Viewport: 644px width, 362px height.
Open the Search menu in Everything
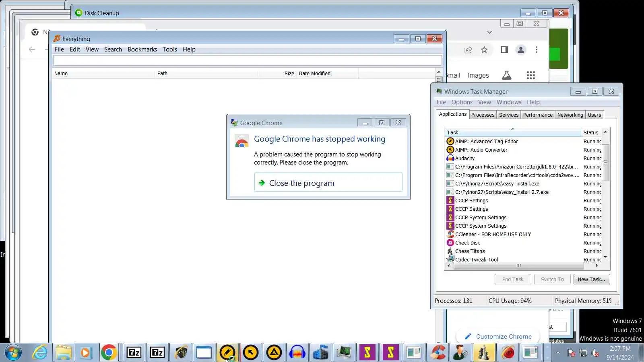click(113, 49)
